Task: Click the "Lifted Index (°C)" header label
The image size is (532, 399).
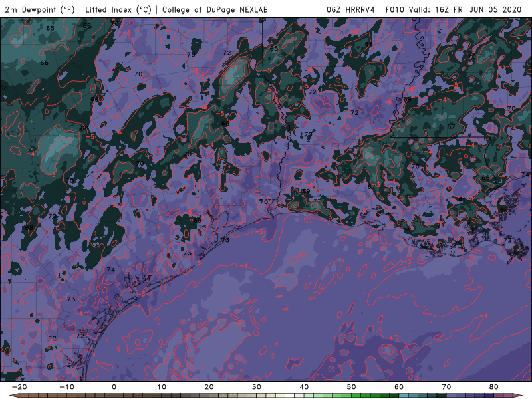Action: point(118,9)
